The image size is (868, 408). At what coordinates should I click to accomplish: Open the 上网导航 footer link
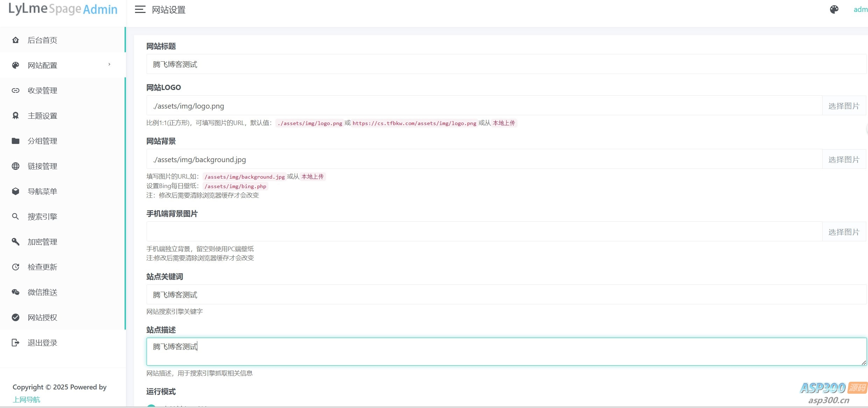point(27,399)
